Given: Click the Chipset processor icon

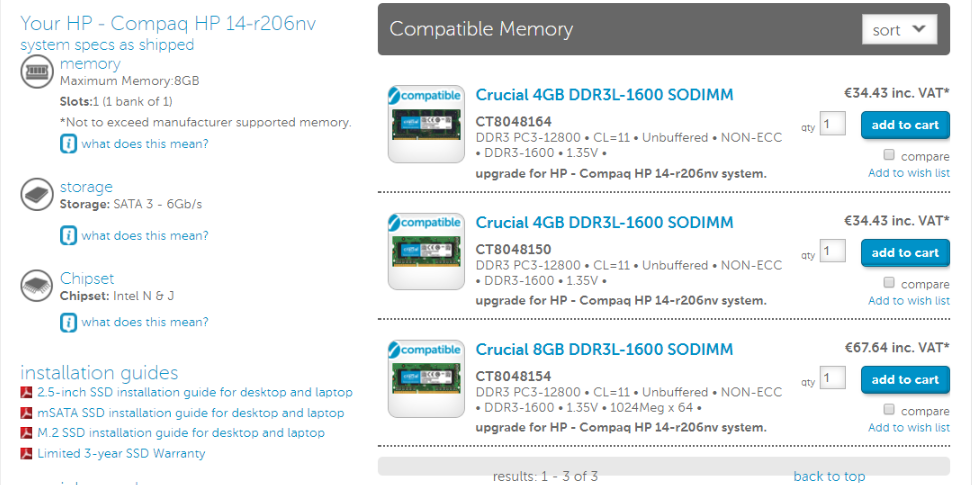Looking at the screenshot, I should 38,287.
